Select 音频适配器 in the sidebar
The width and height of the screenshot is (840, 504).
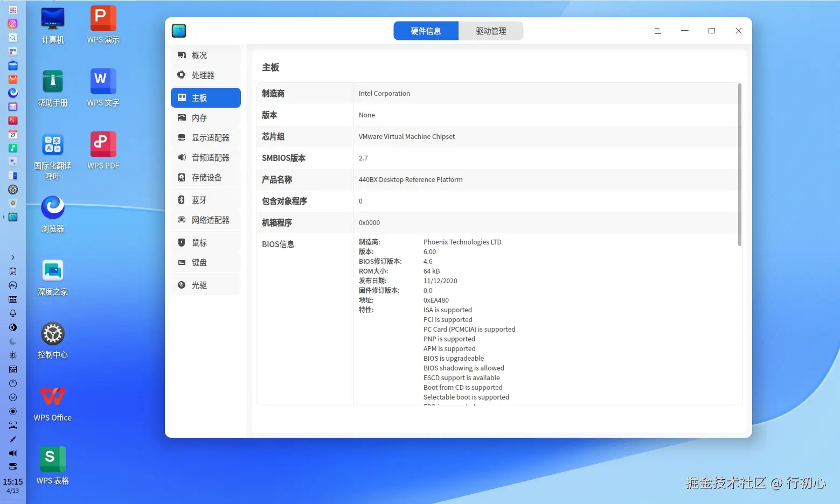coord(206,158)
